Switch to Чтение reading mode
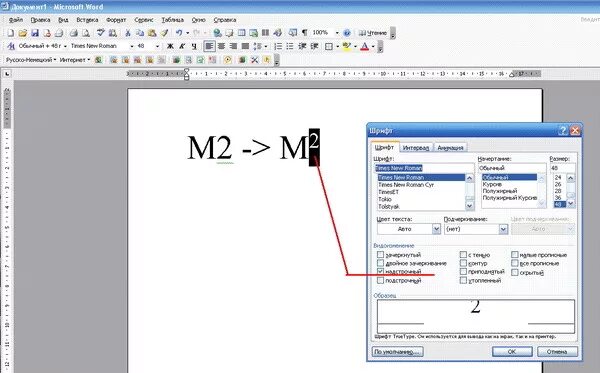This screenshot has height=373, width=600. click(373, 33)
